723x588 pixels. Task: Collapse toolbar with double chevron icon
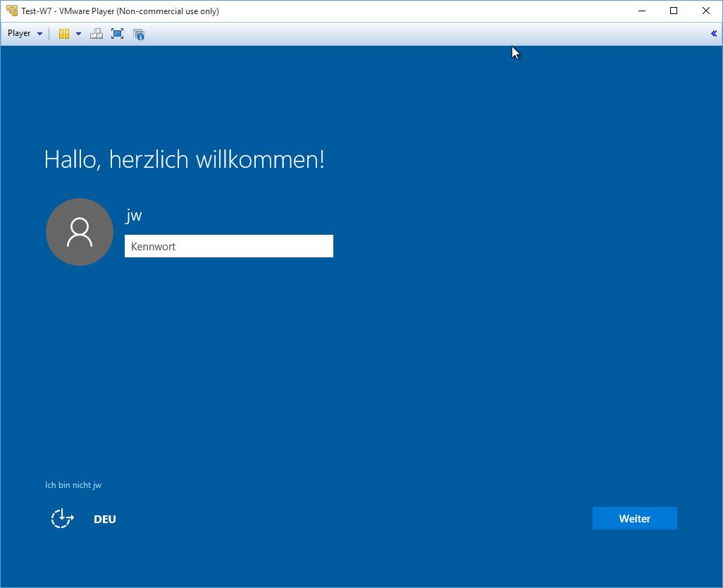pos(713,33)
